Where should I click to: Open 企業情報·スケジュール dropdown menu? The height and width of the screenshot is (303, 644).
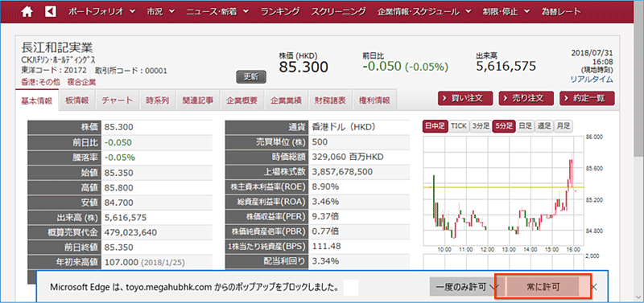tap(424, 11)
